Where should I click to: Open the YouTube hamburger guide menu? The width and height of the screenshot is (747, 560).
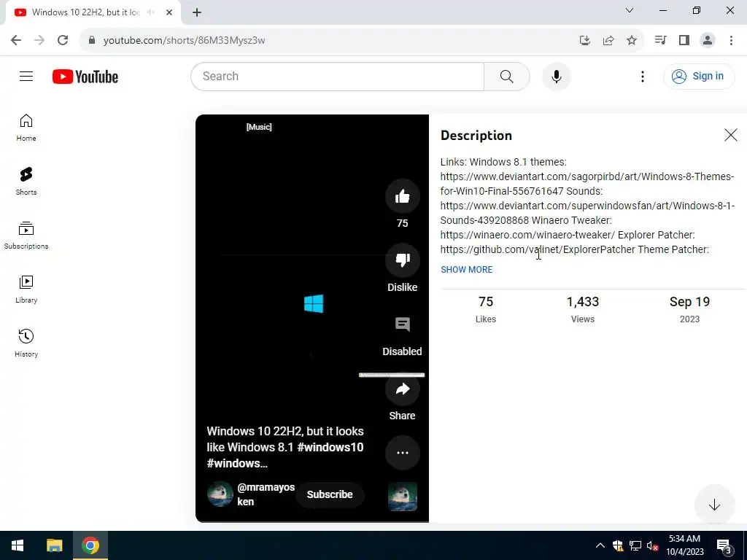[x=26, y=76]
